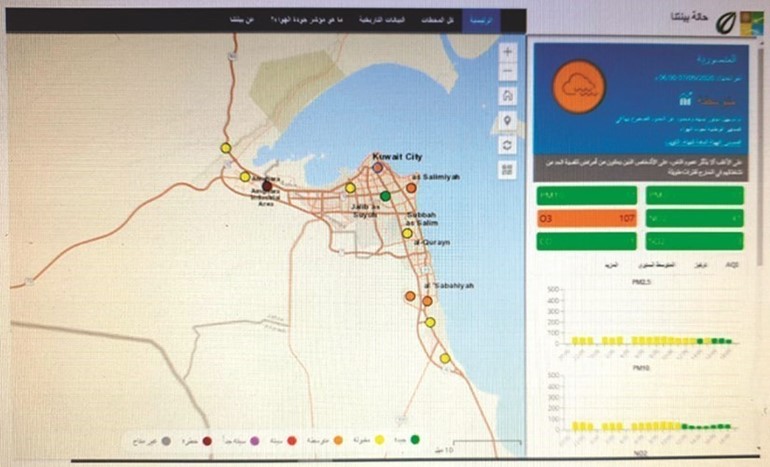This screenshot has width=770, height=467.
Task: Click the حالة بيئتنا site title
Action: point(688,18)
